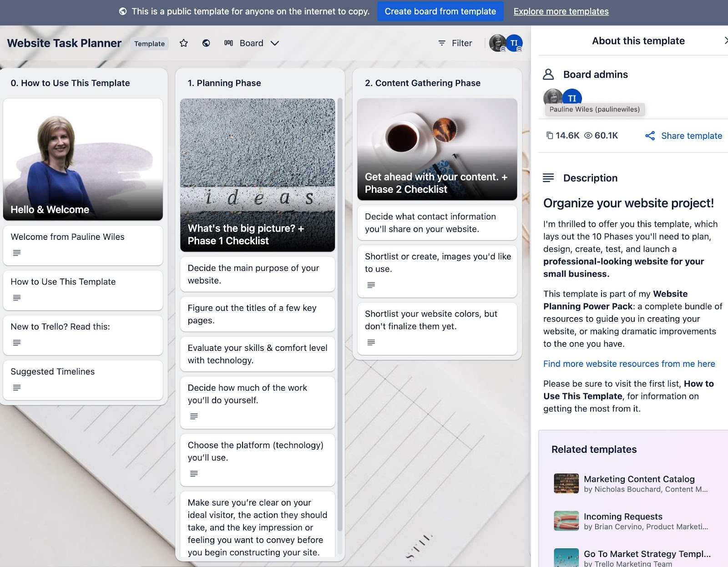Click the Template badge next to board title

149,44
